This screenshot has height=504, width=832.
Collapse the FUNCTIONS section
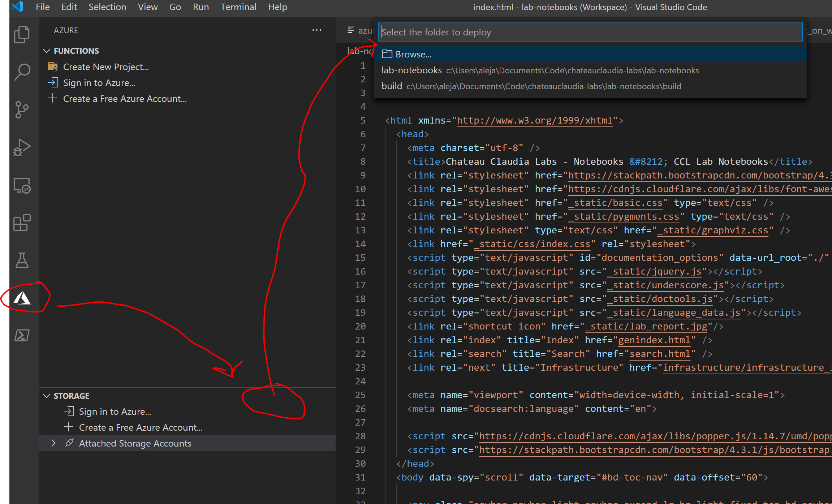coord(47,51)
